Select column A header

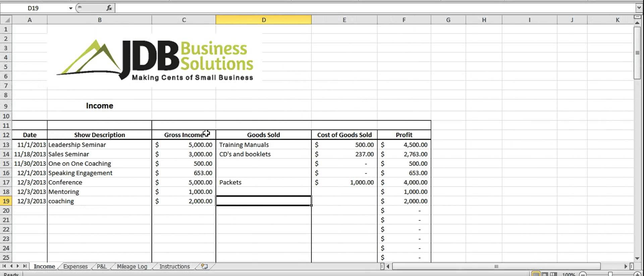(x=30, y=20)
